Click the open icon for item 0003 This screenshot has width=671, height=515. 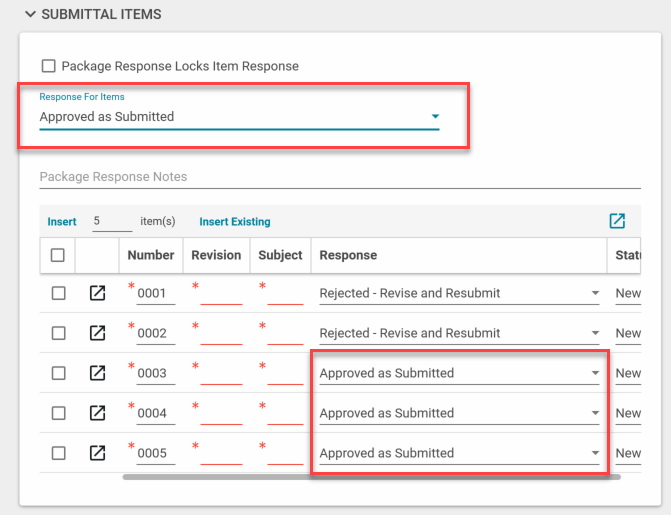(x=97, y=373)
